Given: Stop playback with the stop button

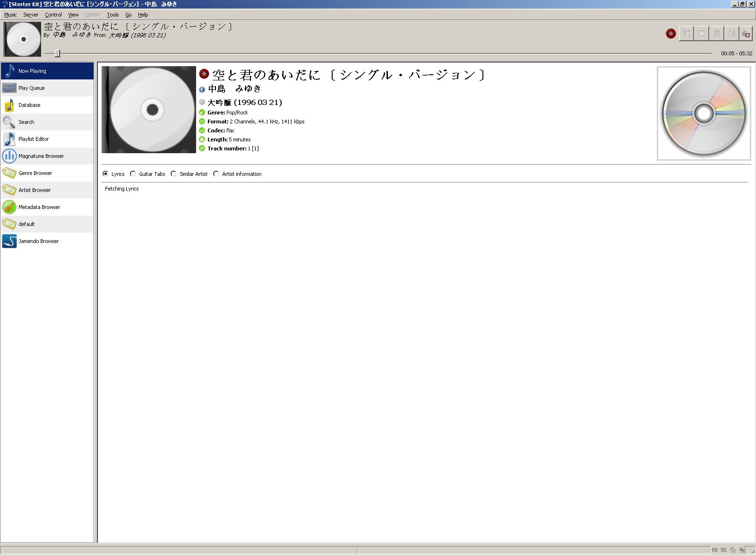Looking at the screenshot, I should pyautogui.click(x=701, y=34).
